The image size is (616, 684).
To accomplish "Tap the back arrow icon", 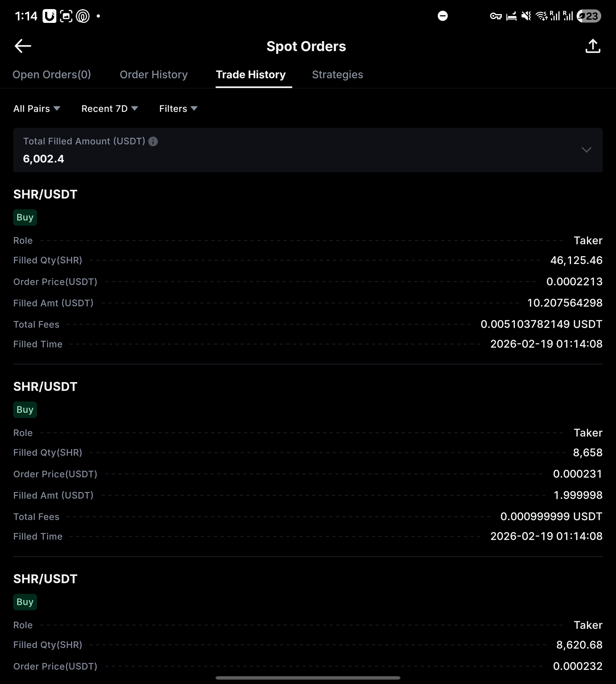I will [x=23, y=46].
